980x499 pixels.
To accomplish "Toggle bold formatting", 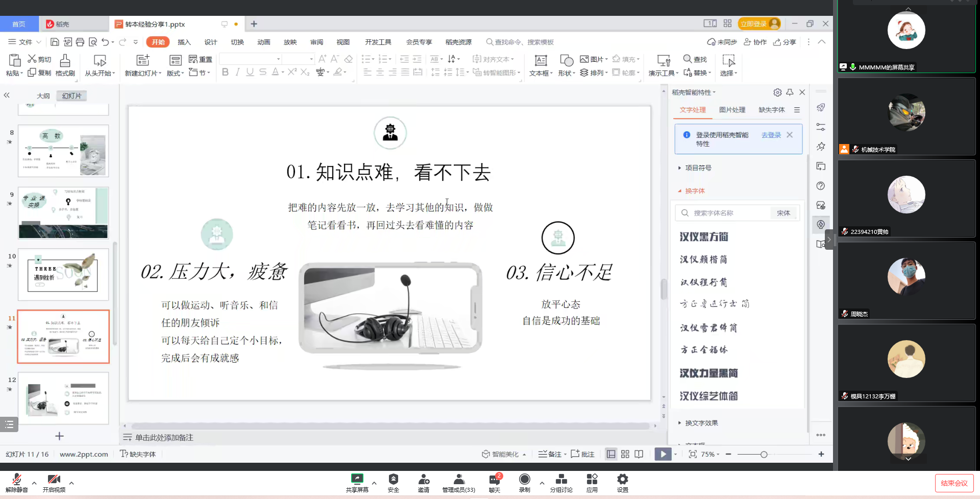I will (225, 72).
